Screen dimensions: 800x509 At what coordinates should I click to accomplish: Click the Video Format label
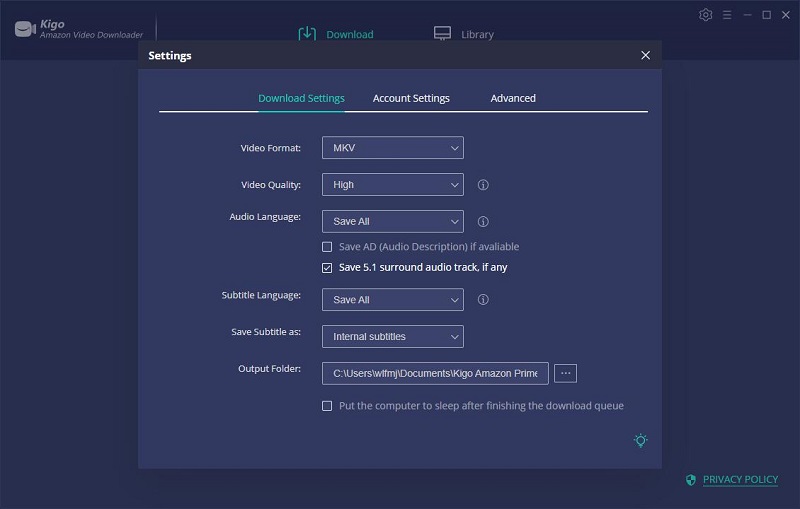pyautogui.click(x=270, y=148)
